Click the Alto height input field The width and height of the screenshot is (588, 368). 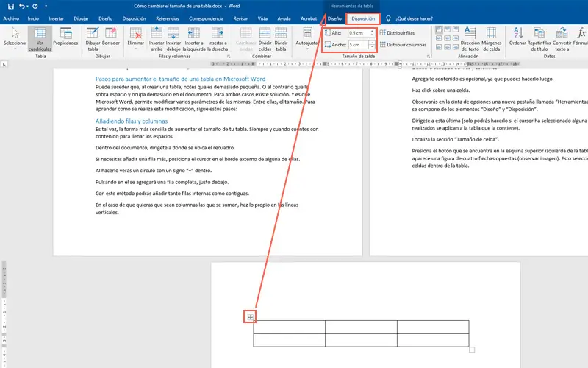click(357, 33)
